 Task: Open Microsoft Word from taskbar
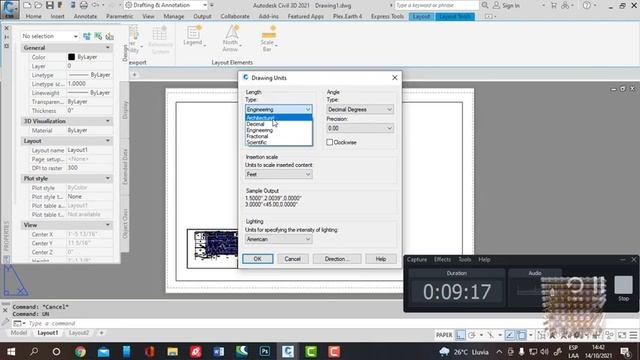(218, 351)
